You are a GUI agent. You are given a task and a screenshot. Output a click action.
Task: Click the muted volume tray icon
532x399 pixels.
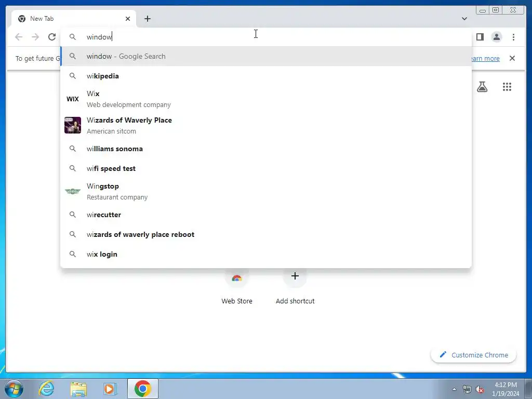[480, 389]
